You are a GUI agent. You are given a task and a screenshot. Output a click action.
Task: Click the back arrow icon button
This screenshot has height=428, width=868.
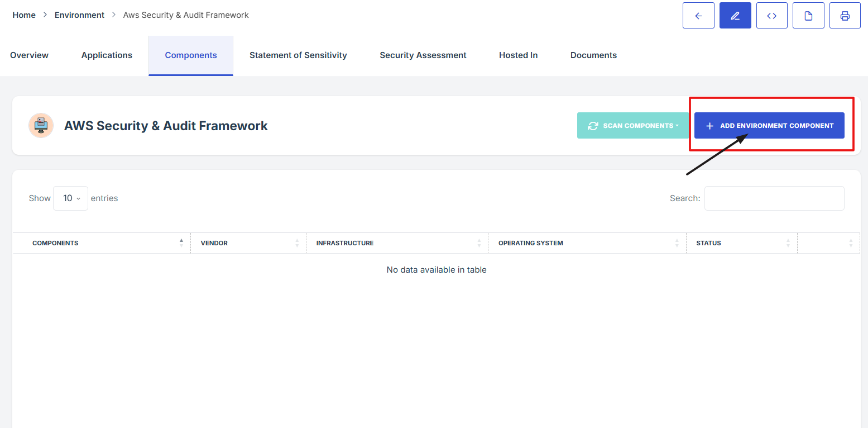pos(698,16)
